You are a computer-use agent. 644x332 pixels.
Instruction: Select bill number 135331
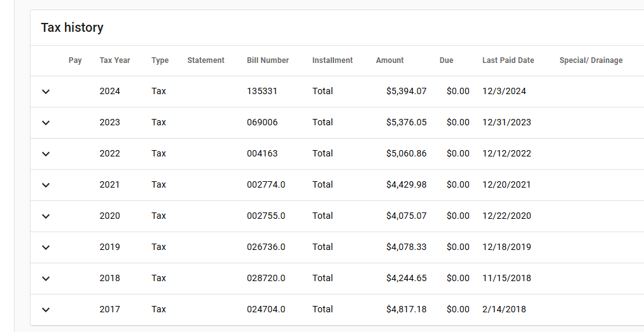pos(262,91)
